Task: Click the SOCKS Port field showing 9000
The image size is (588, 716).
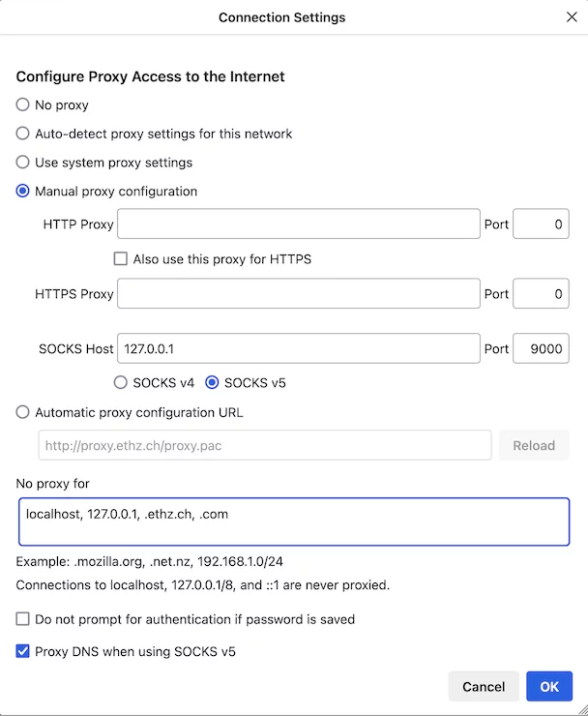Action: point(541,348)
